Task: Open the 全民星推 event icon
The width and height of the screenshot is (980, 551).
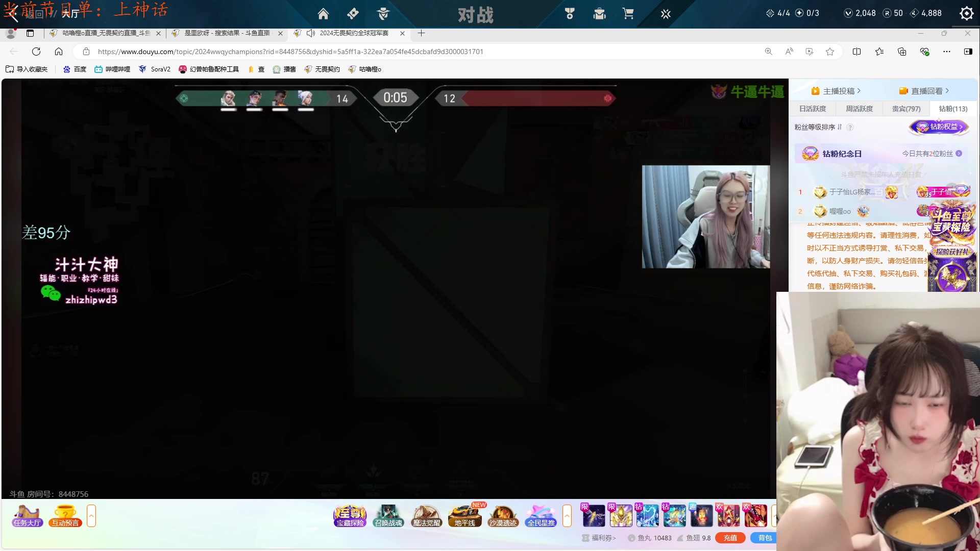Action: 541,516
